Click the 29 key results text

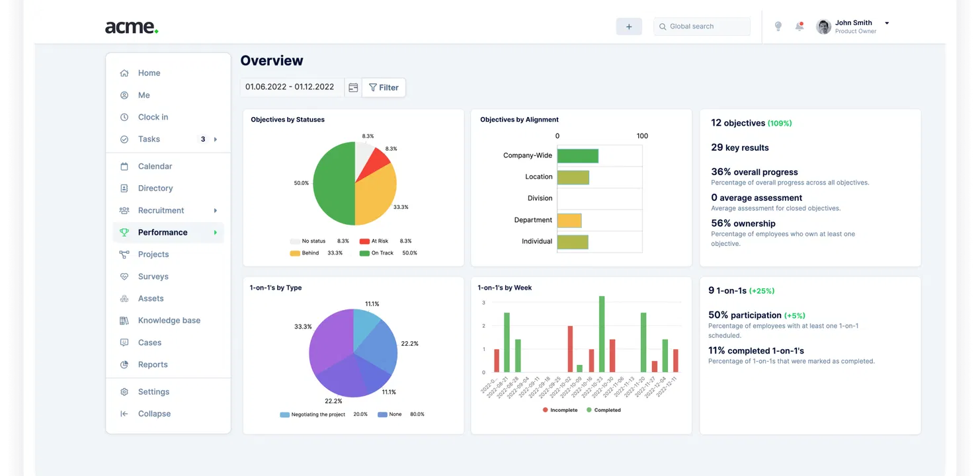click(740, 147)
